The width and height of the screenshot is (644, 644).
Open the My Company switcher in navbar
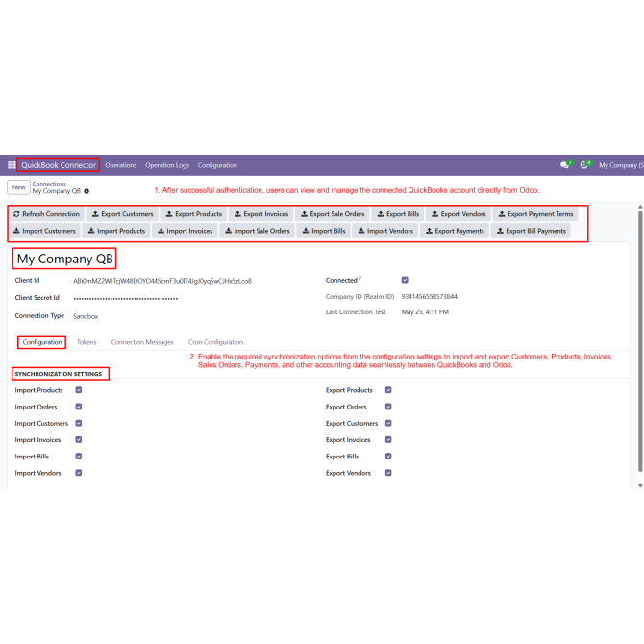tap(621, 165)
